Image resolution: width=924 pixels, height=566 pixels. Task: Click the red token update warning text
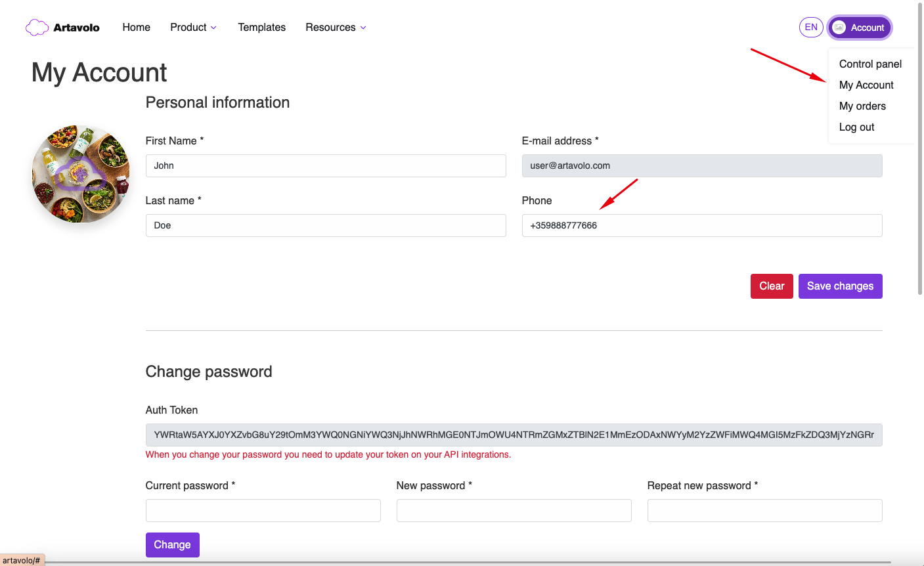pos(328,454)
